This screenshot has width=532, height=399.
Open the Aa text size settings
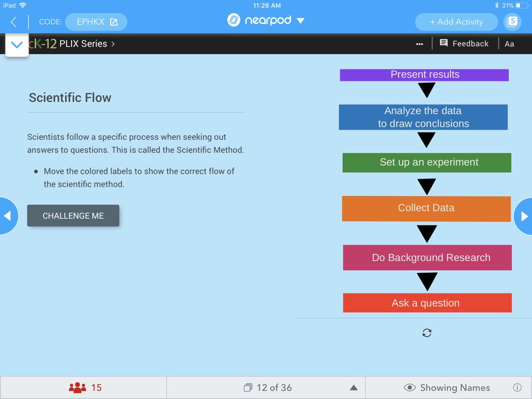509,44
